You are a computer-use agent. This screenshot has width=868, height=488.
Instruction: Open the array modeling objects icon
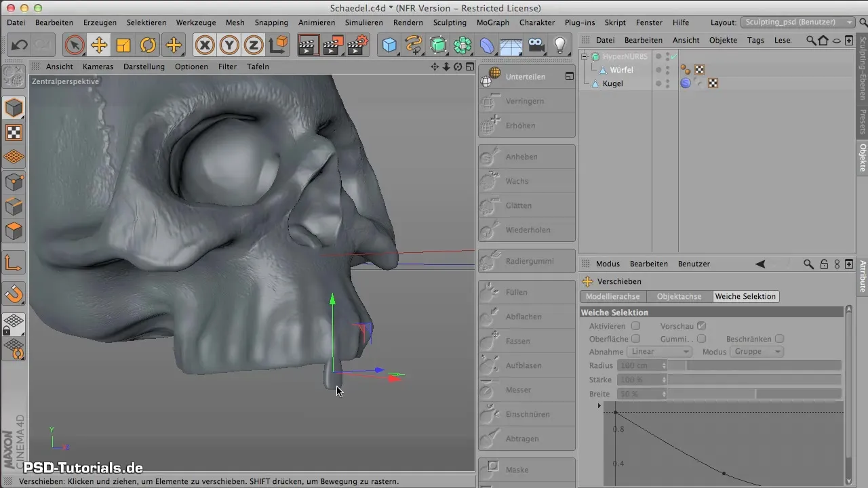coord(463,45)
